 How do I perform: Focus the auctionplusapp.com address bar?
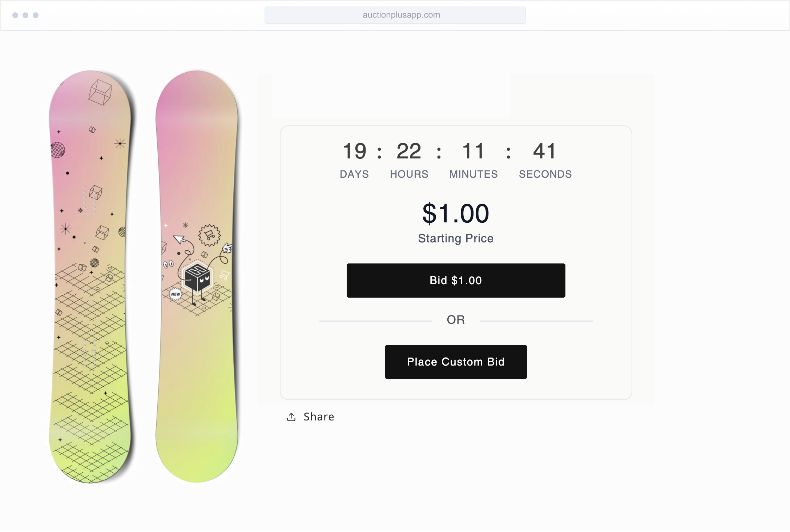click(395, 15)
